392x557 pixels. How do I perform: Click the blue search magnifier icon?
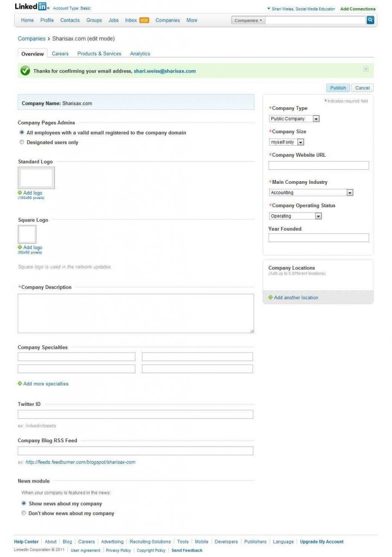point(370,20)
